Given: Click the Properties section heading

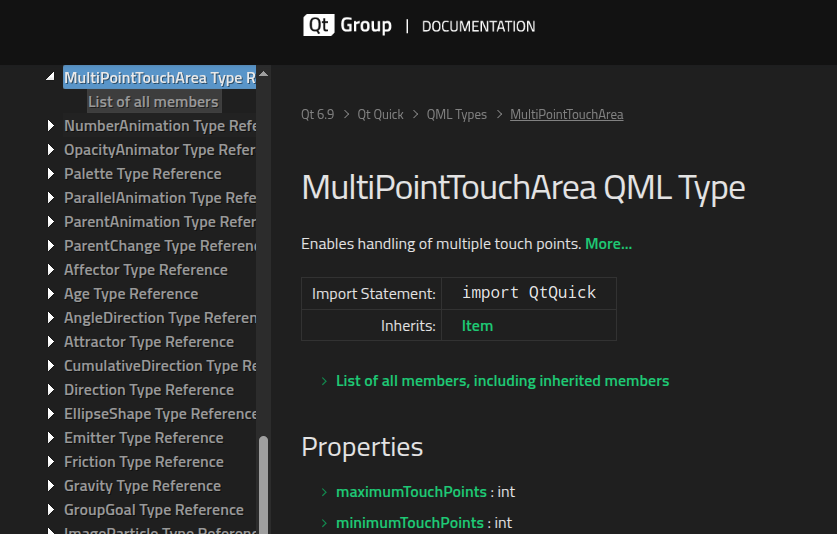Looking at the screenshot, I should click(x=362, y=447).
